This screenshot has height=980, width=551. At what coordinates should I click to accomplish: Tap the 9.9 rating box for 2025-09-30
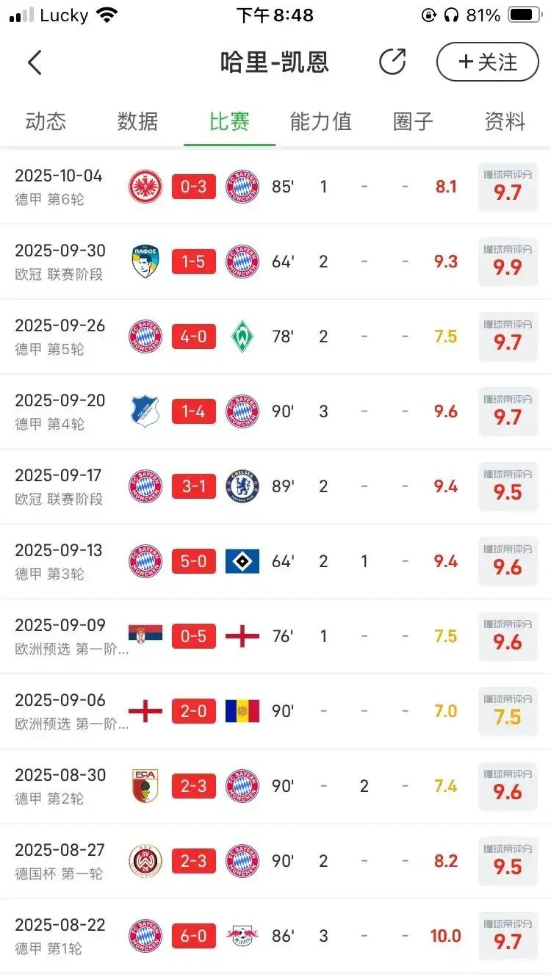click(508, 262)
